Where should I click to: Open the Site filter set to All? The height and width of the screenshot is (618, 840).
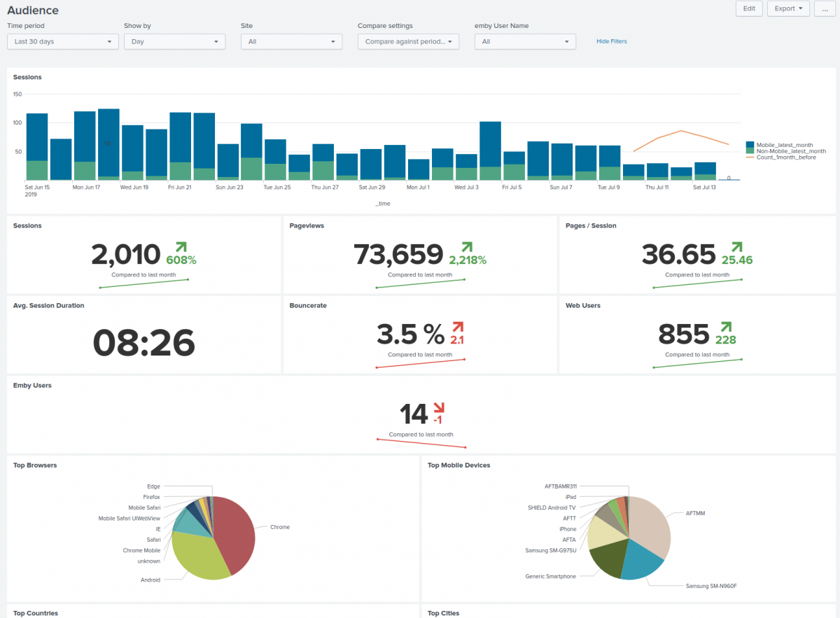291,41
